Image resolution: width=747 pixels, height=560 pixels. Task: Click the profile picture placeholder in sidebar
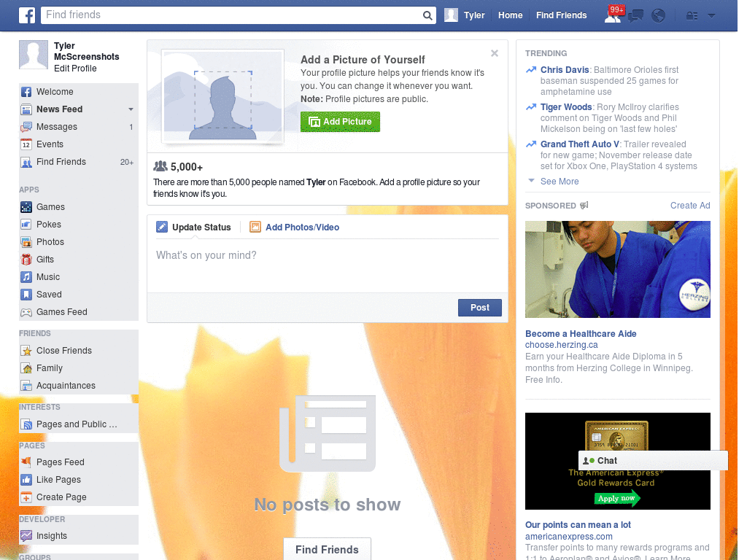point(34,55)
